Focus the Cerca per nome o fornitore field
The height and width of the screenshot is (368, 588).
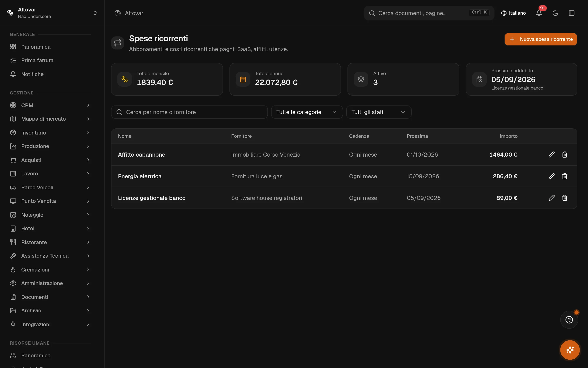[x=189, y=112]
